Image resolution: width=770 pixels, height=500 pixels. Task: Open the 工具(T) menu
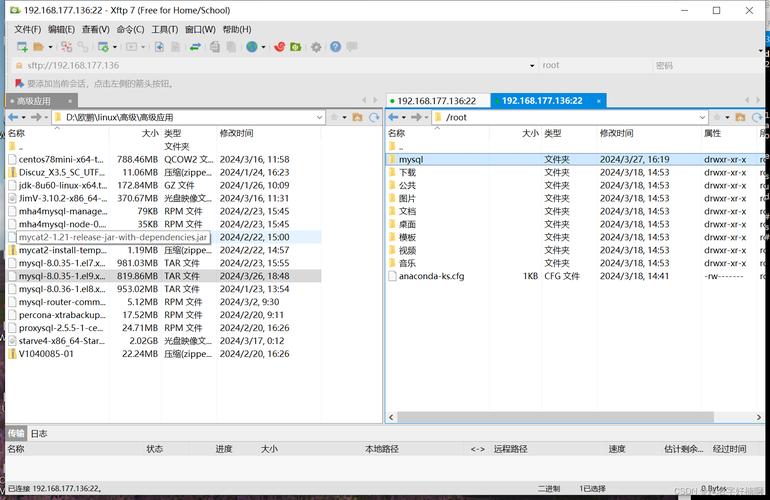pos(165,29)
